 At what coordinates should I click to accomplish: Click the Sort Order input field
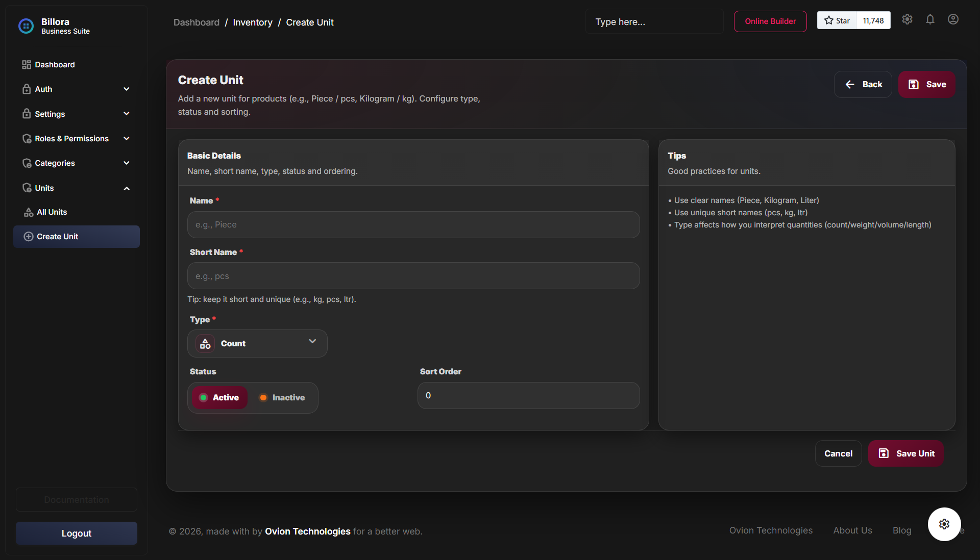[528, 395]
